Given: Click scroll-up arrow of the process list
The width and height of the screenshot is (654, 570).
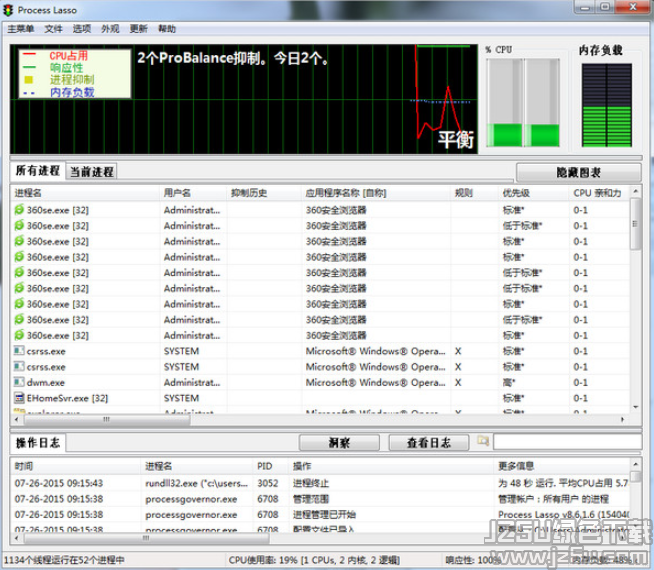Looking at the screenshot, I should (x=635, y=191).
